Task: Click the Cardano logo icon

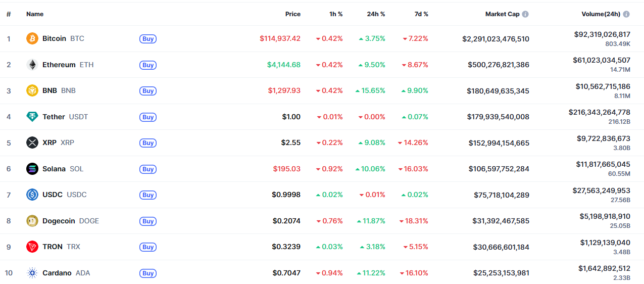Action: coord(32,273)
